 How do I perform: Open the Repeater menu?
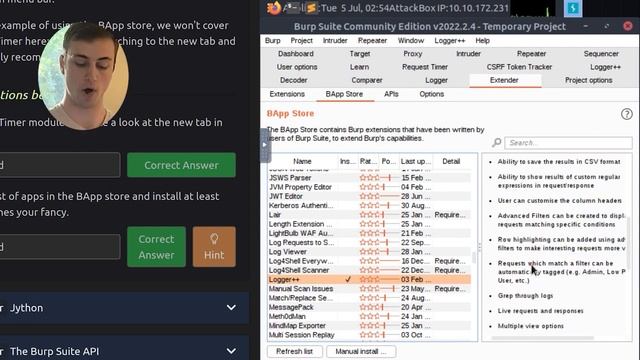pos(372,40)
